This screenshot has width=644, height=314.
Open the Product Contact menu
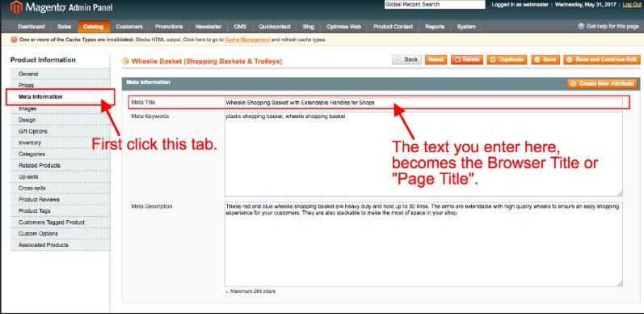[393, 27]
